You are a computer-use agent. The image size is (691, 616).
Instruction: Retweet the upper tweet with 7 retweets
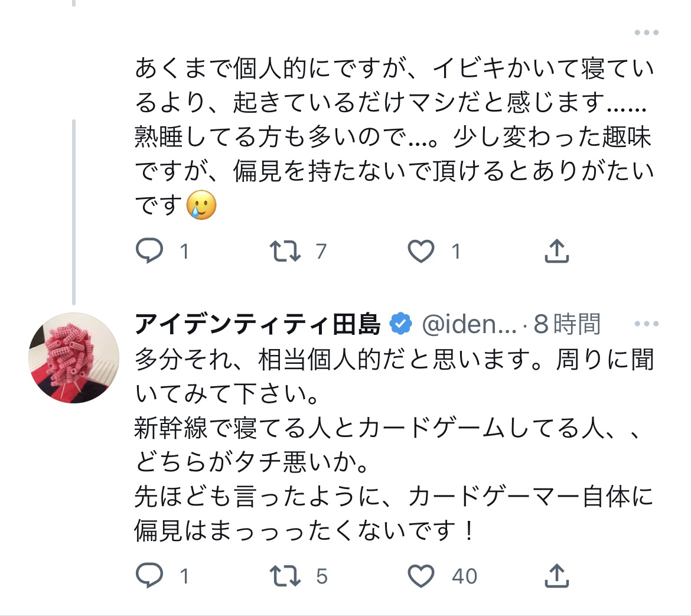click(x=285, y=252)
